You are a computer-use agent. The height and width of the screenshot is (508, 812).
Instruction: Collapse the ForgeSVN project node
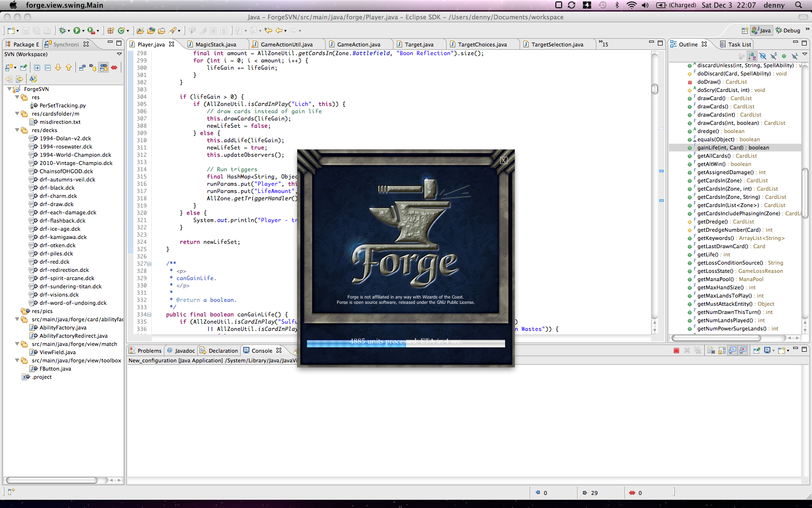tap(10, 89)
